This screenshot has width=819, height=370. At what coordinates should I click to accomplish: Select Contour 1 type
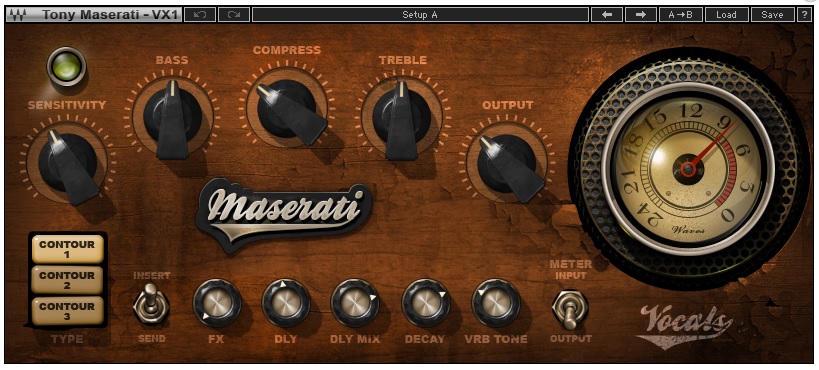(x=67, y=249)
